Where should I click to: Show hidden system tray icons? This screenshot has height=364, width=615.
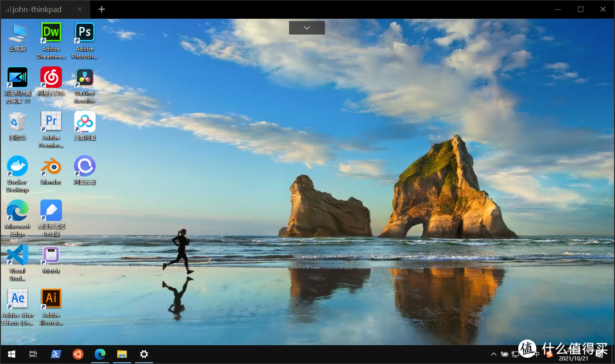coord(493,354)
